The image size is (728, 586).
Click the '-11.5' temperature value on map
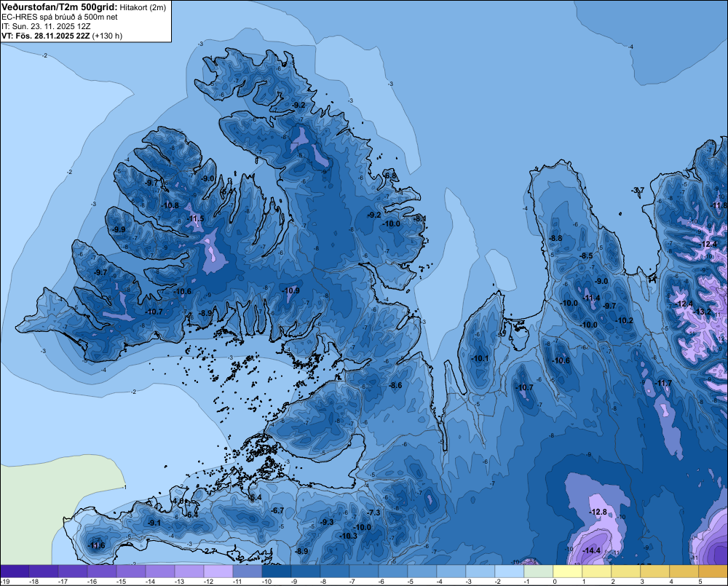coord(195,218)
